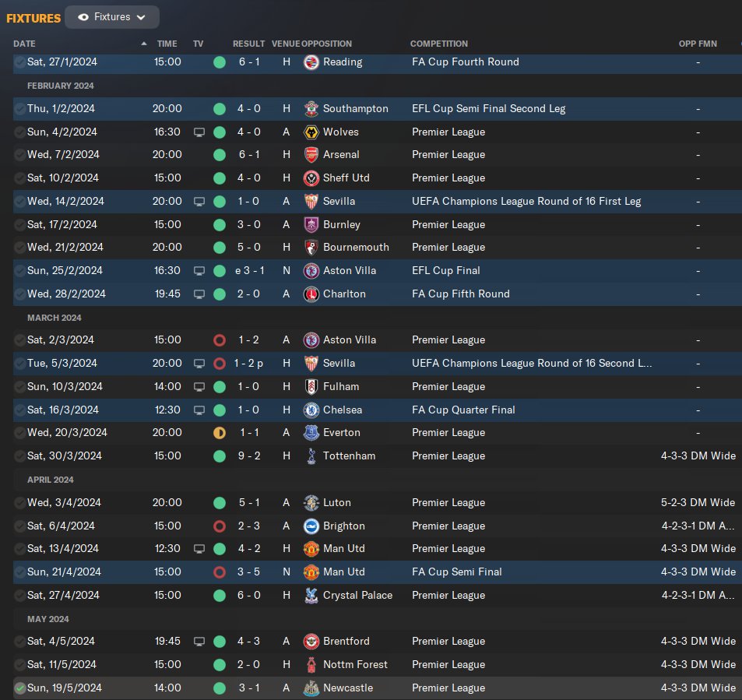The width and height of the screenshot is (742, 700).
Task: Click the Nottm Forest club badge
Action: (x=311, y=664)
